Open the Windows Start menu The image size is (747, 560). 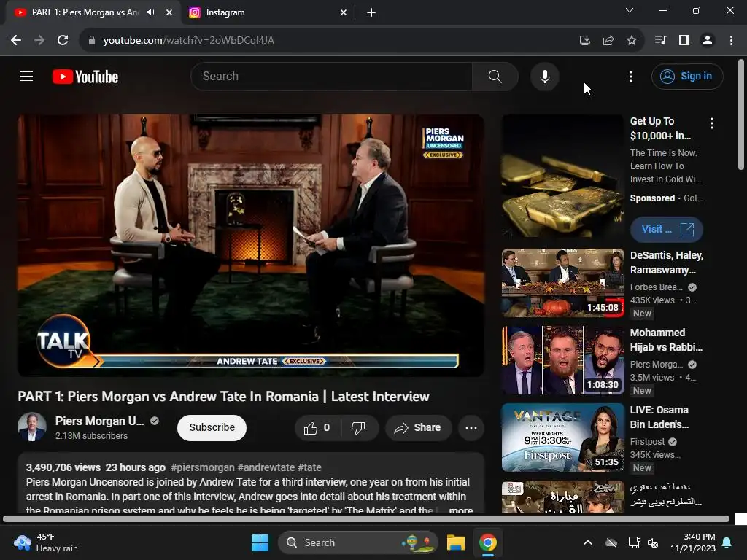pos(260,542)
